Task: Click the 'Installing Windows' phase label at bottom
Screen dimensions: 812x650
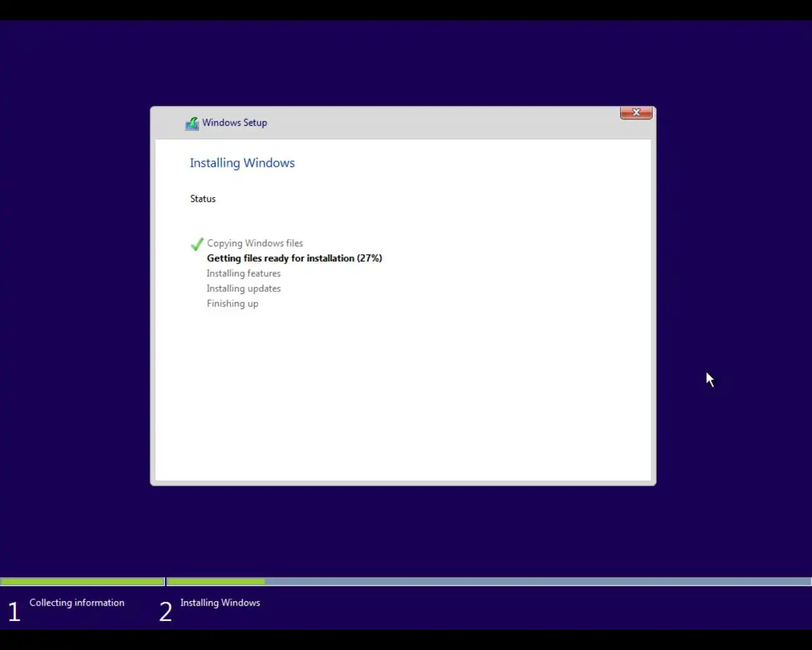Action: point(220,602)
